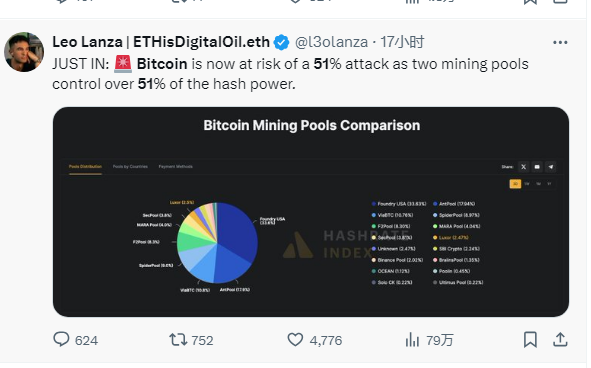The width and height of the screenshot is (591, 368).
Task: Click the blue verified badge
Action: pyautogui.click(x=281, y=42)
